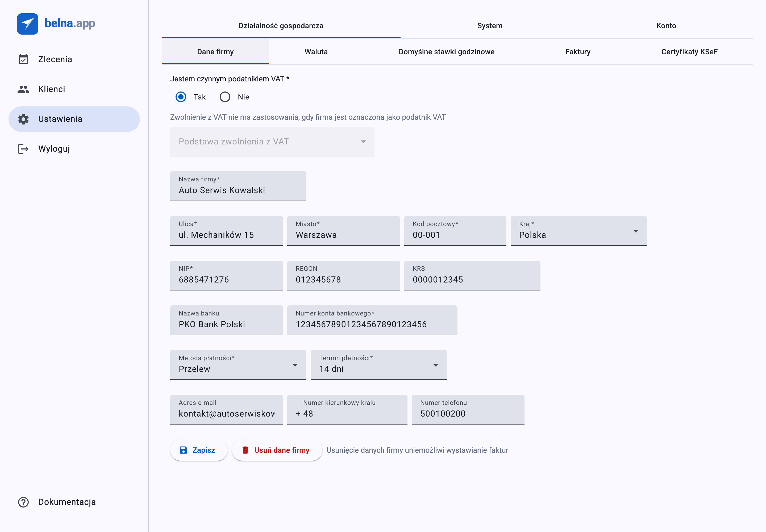Viewport: 766px width, 532px height.
Task: Log out via Wyloguj
Action: tap(74, 149)
